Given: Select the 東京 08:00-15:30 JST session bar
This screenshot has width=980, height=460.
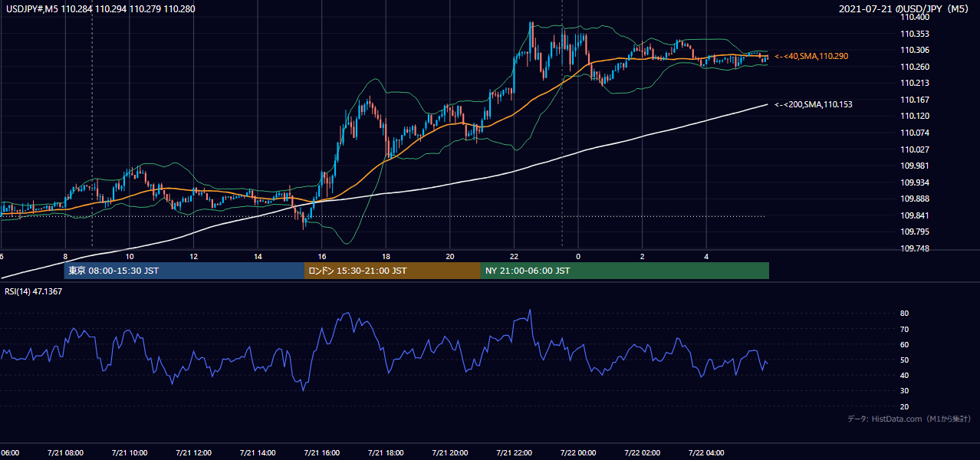Looking at the screenshot, I should point(185,271).
